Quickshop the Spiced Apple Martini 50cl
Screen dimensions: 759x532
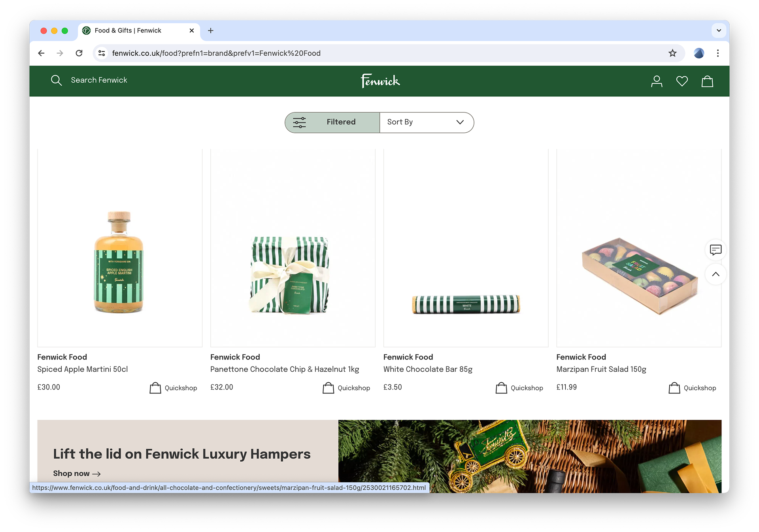(x=174, y=388)
